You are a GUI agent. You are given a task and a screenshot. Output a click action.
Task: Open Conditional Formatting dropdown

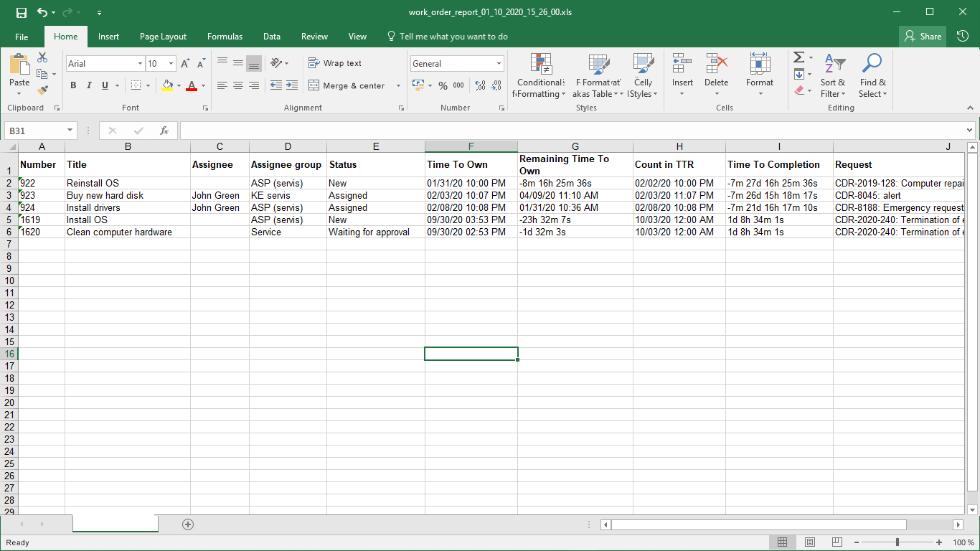[542, 75]
